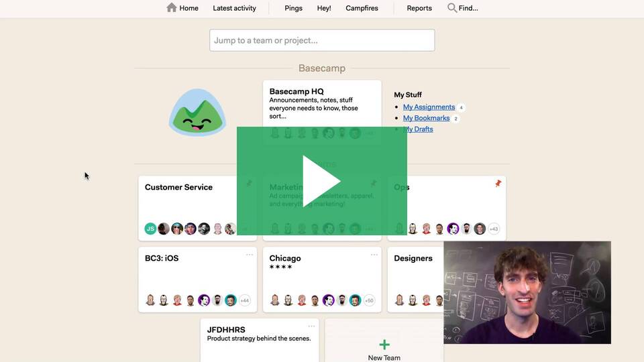
Task: Show the +44 members on BC3: iOS card
Action: tap(244, 300)
